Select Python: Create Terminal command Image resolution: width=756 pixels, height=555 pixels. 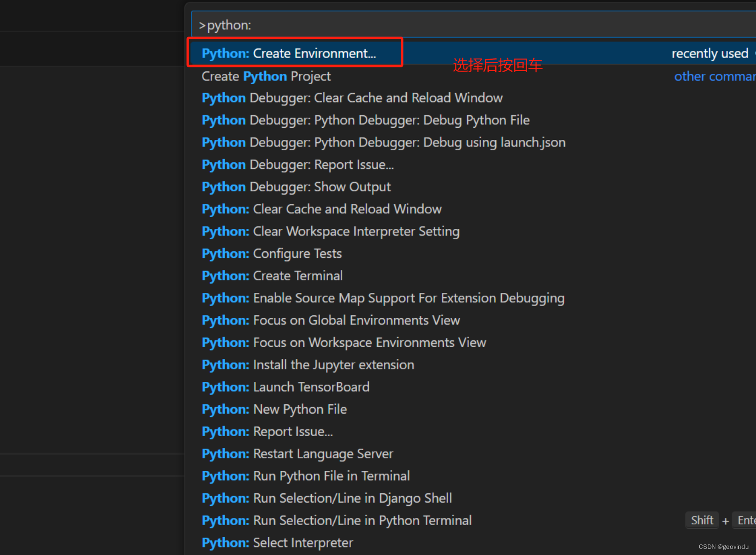point(272,276)
